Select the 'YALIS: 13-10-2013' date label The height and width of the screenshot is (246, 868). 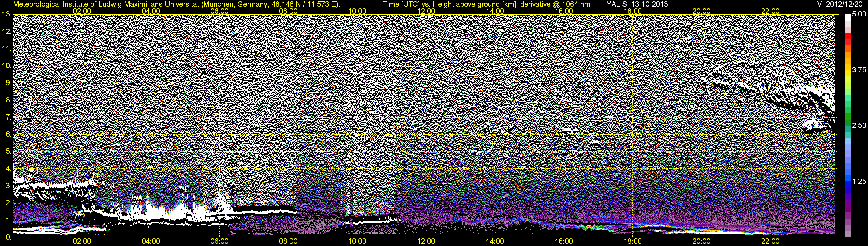pos(637,4)
